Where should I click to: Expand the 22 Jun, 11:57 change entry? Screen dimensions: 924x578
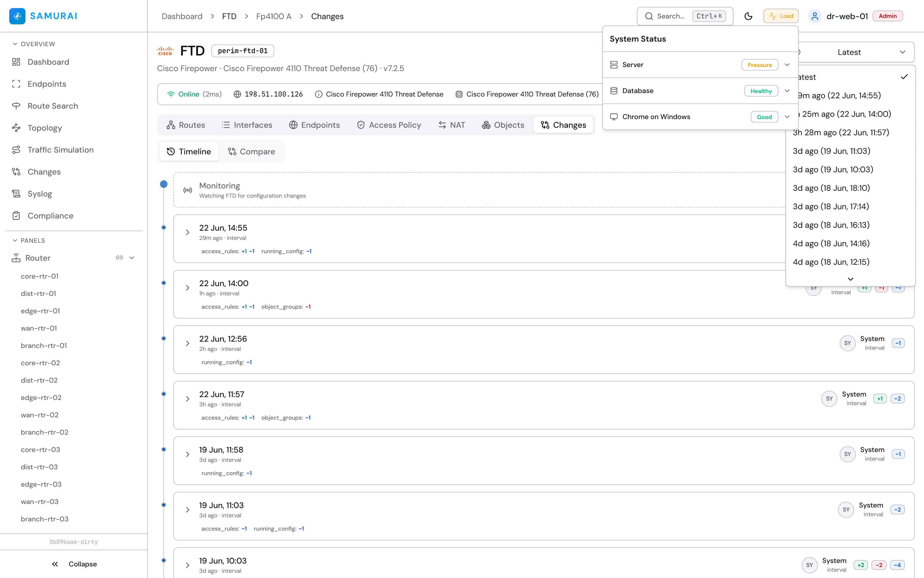(187, 399)
